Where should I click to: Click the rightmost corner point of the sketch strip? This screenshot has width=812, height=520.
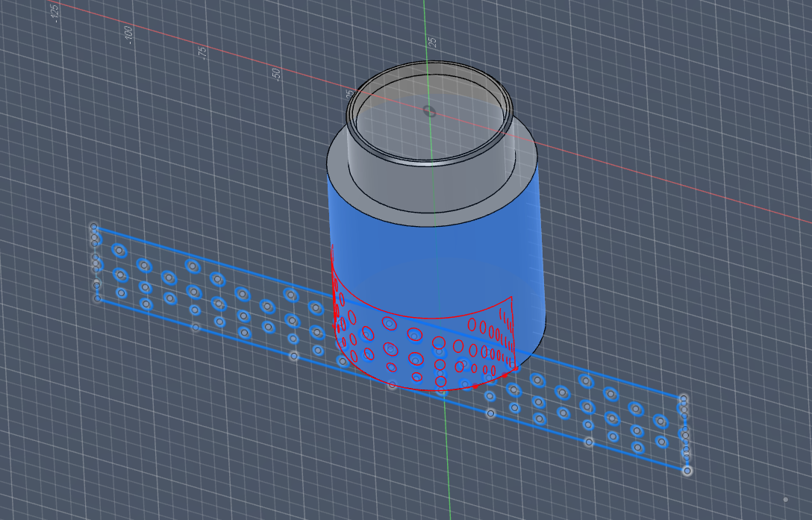click(x=685, y=471)
